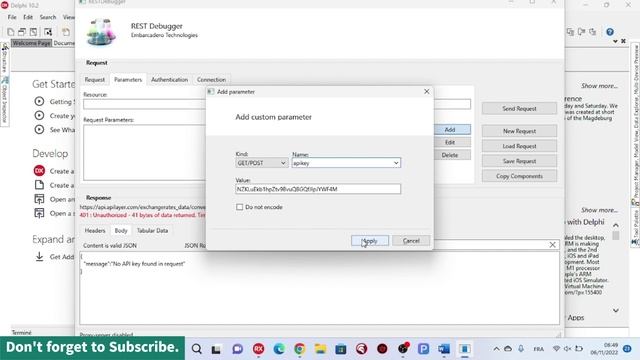Screen dimensions: 640x360
Task: Open the Delphi File menu
Action: click(x=12, y=17)
